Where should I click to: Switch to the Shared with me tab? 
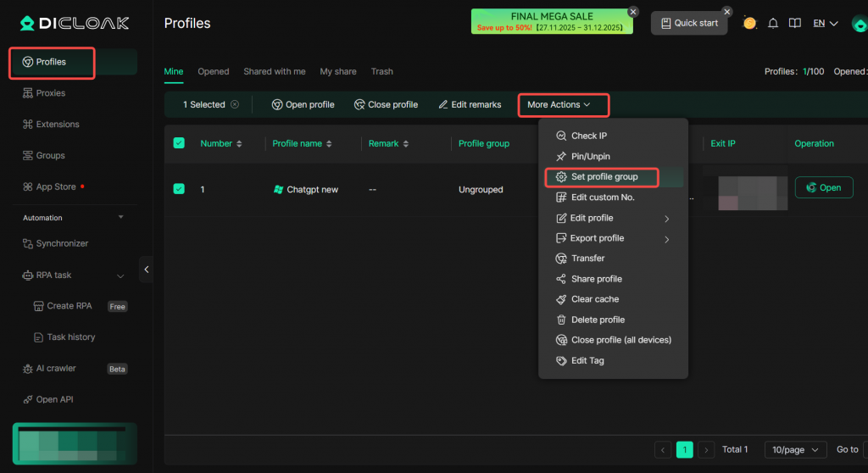pos(274,72)
